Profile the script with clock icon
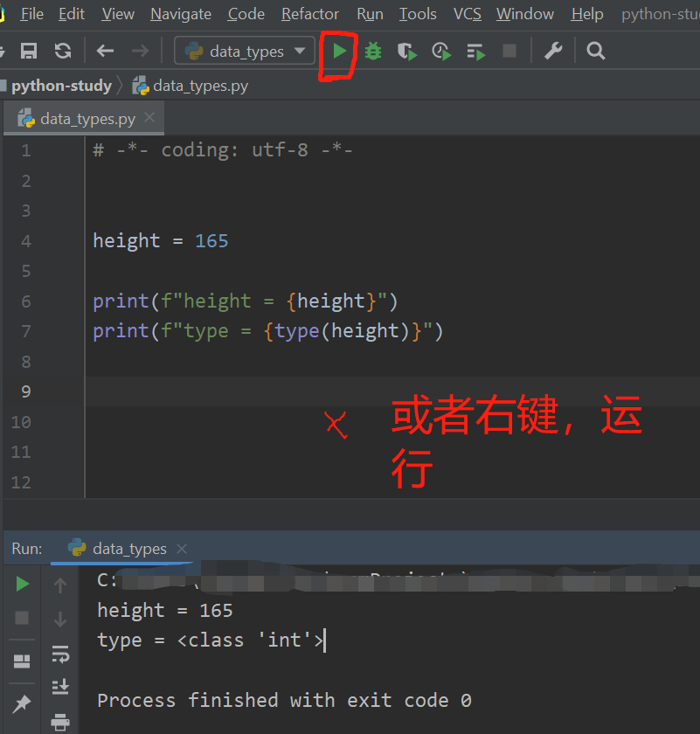This screenshot has width=700, height=734. click(440, 51)
